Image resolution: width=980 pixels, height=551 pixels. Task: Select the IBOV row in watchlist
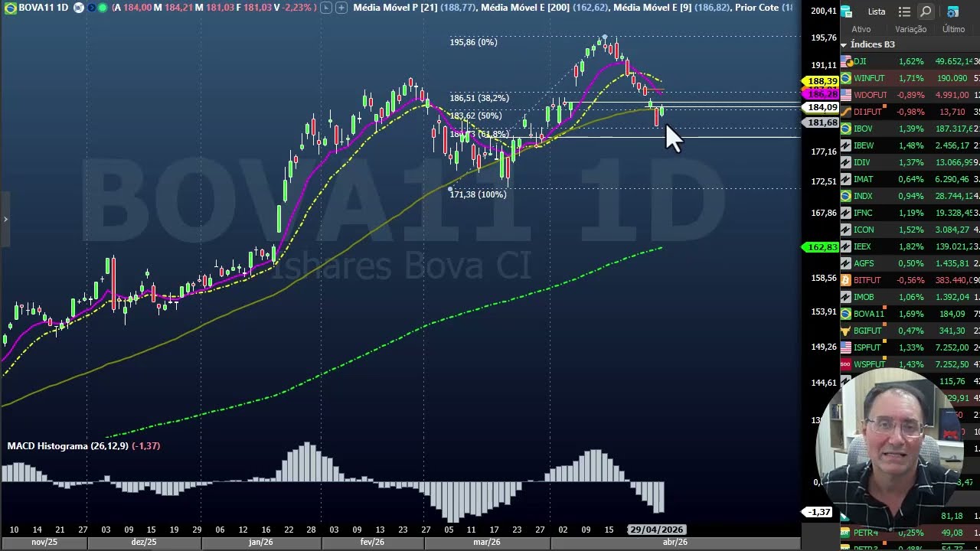(x=910, y=129)
